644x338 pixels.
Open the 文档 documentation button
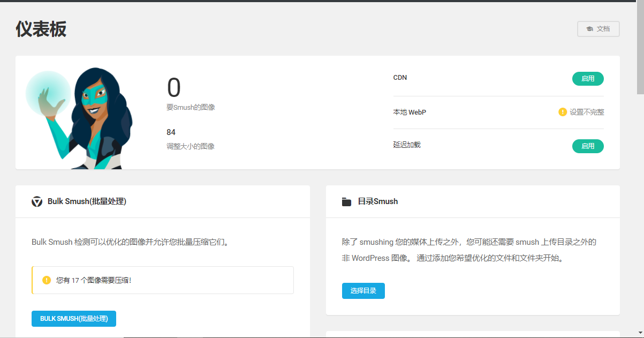(598, 29)
